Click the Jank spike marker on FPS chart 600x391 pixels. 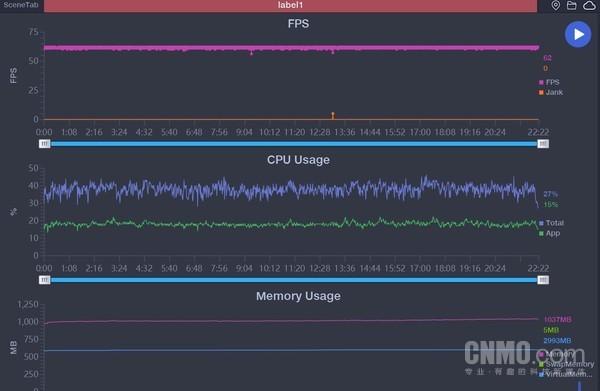tap(333, 115)
